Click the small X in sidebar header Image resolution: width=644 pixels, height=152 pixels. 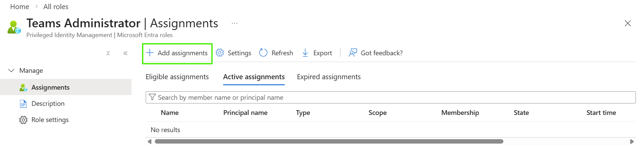coord(108,53)
